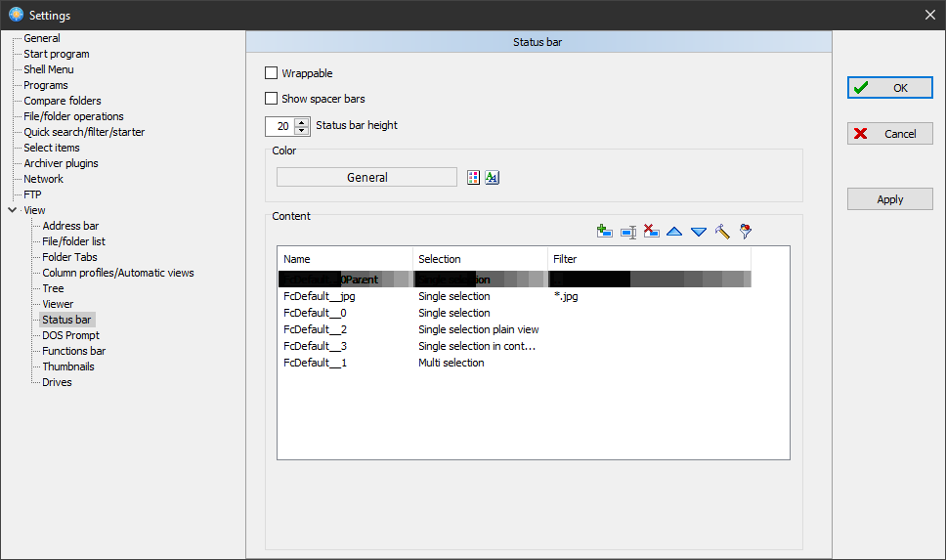The image size is (946, 560).
Task: Collapse the View tree node
Action: click(x=12, y=210)
